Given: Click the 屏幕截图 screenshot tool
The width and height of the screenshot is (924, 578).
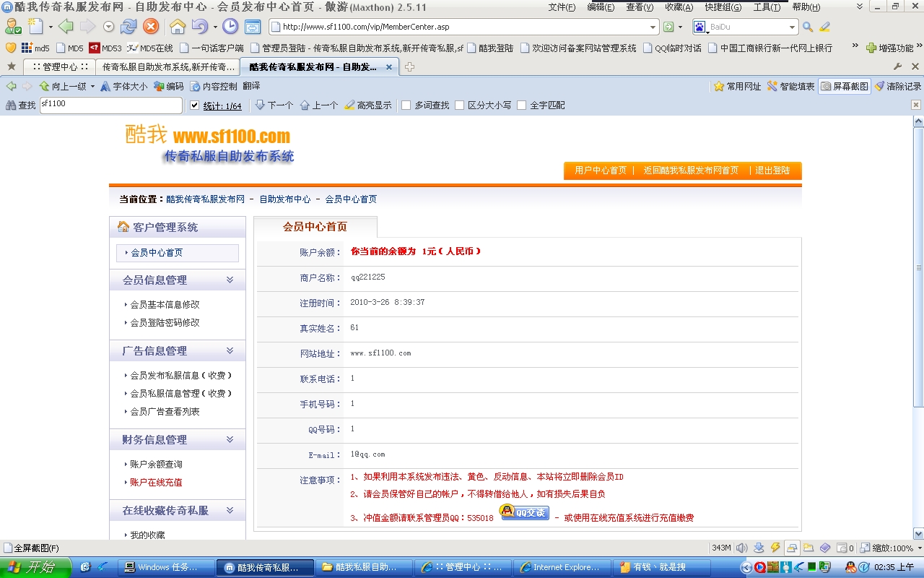Looking at the screenshot, I should 845,86.
